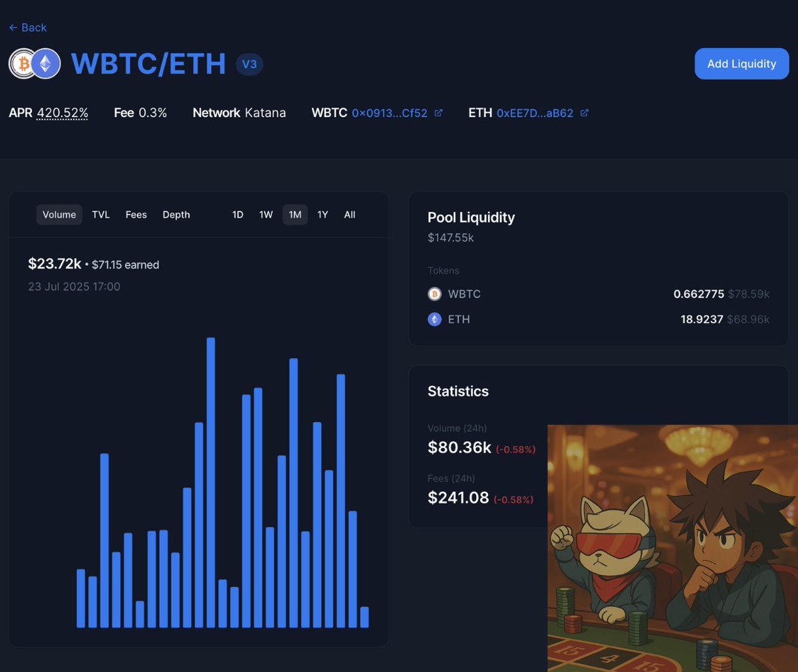This screenshot has width=798, height=672.
Task: Click the $23.72k volume value
Action: (x=55, y=264)
